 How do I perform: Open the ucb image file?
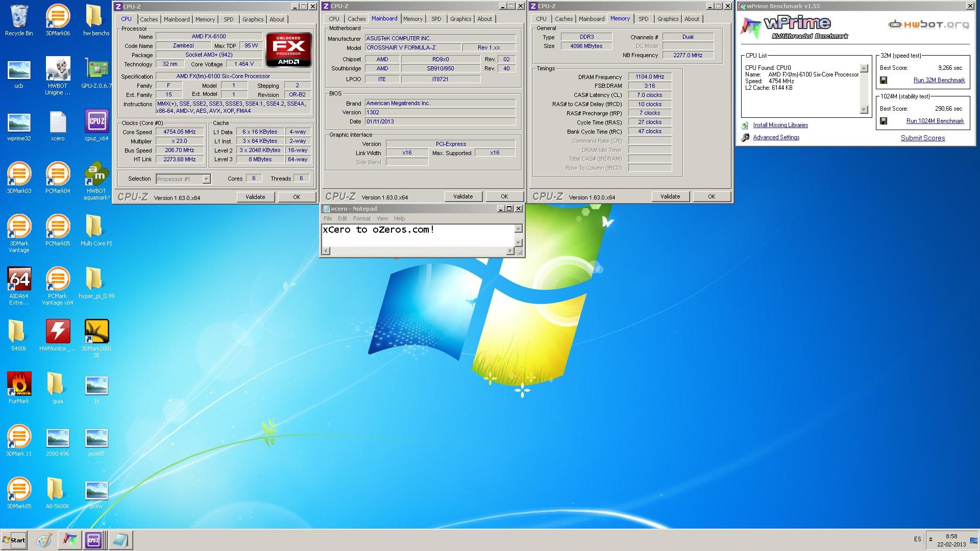(19, 74)
